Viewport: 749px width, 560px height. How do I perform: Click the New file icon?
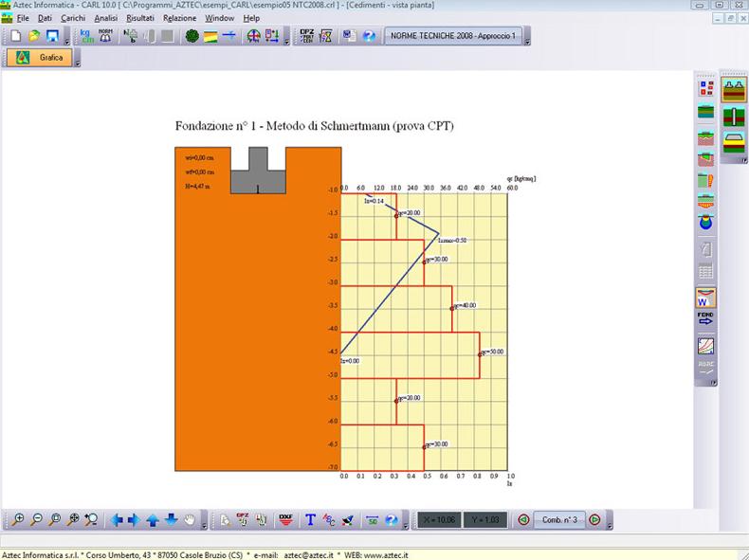click(15, 37)
